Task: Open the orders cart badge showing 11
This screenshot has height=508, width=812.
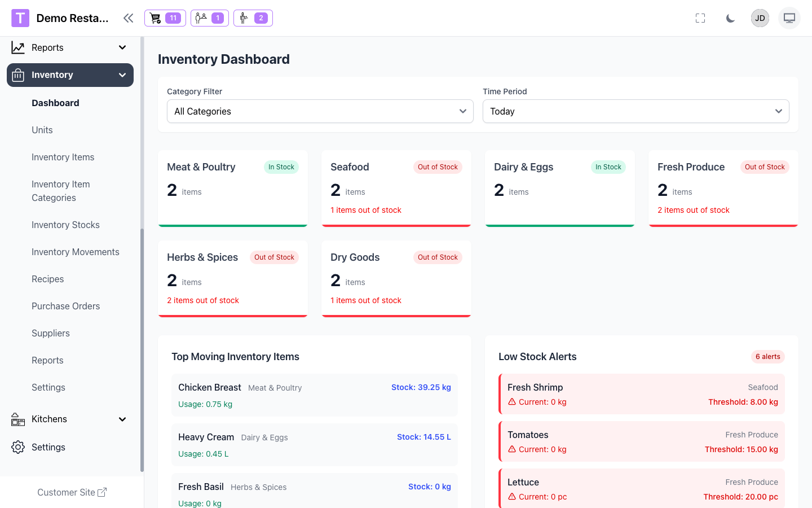Action: [165, 18]
